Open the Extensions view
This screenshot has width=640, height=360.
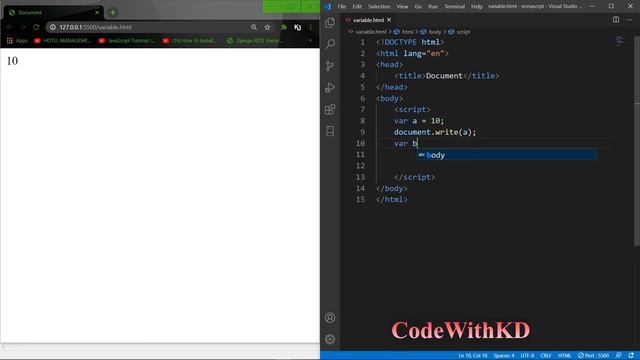(330, 109)
